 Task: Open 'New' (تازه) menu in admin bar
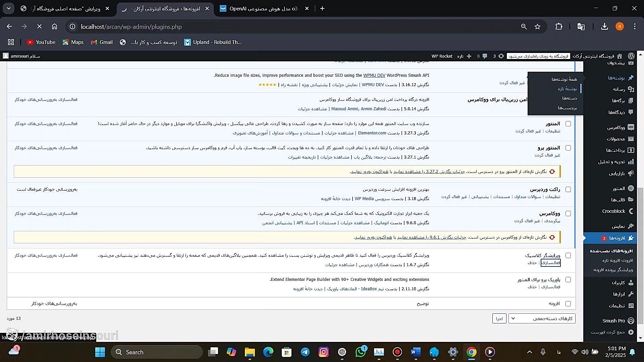[x=464, y=56]
